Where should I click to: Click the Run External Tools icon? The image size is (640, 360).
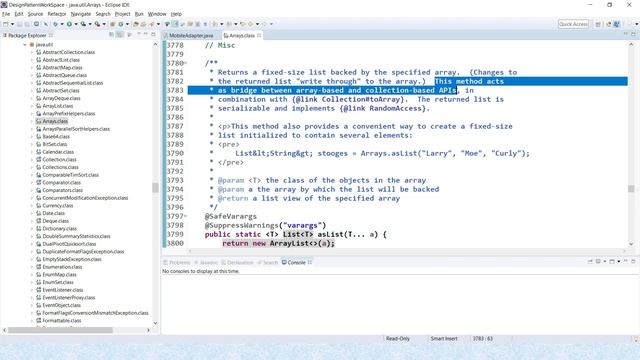tap(98, 24)
